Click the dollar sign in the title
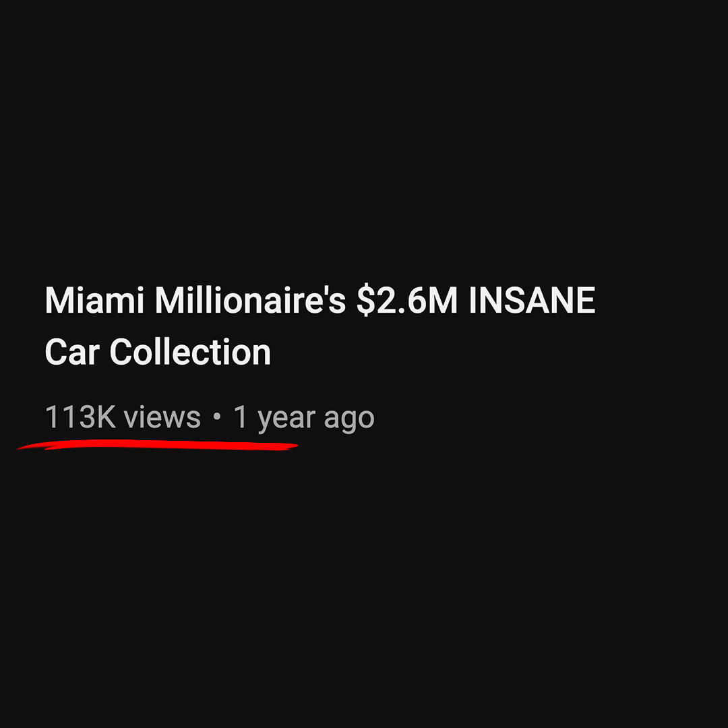The width and height of the screenshot is (728, 728). pyautogui.click(x=366, y=301)
